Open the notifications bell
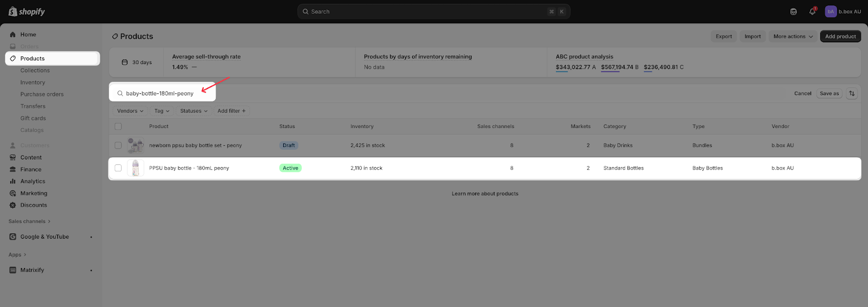 [812, 11]
